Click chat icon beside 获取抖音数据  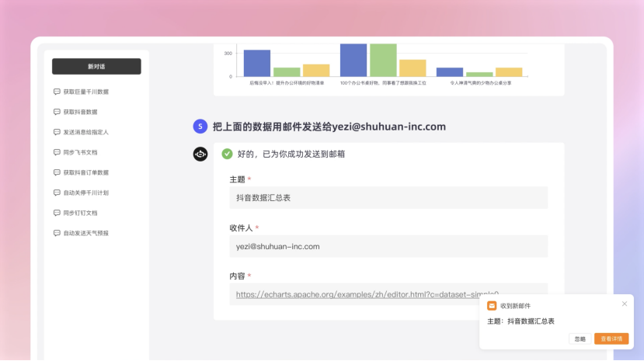[57, 112]
